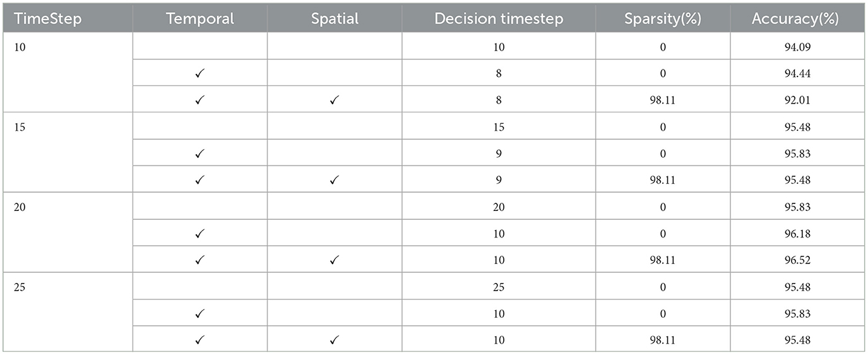
Task: Select Temporal checkmark in accuracy 94.44 row
Action: pos(200,73)
